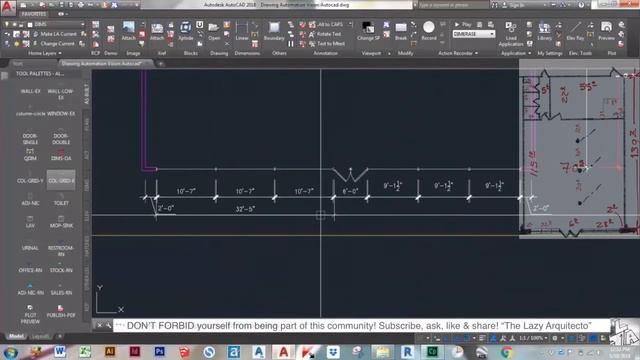Open Microsoft Word from taskbar
640x360 pixels.
coord(60,351)
